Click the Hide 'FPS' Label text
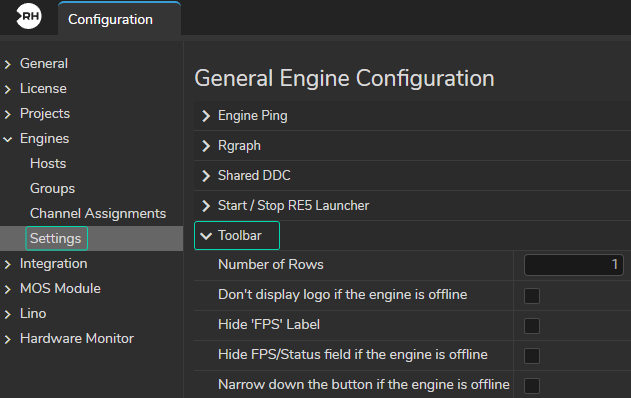 click(x=269, y=324)
